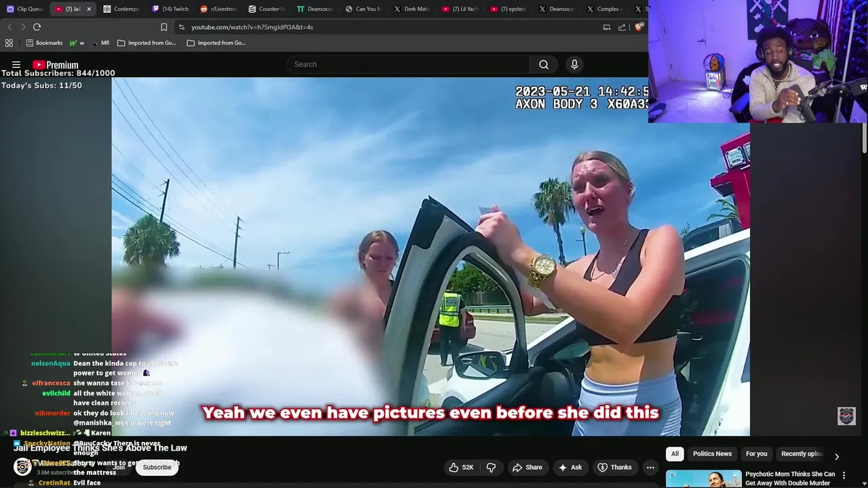Open the first 'Imported from Go...' folder
Viewport: 868px width, 488px height.
146,43
